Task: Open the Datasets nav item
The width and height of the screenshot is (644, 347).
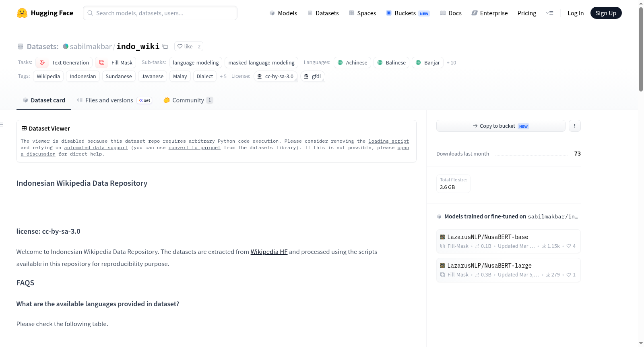Action: (323, 13)
